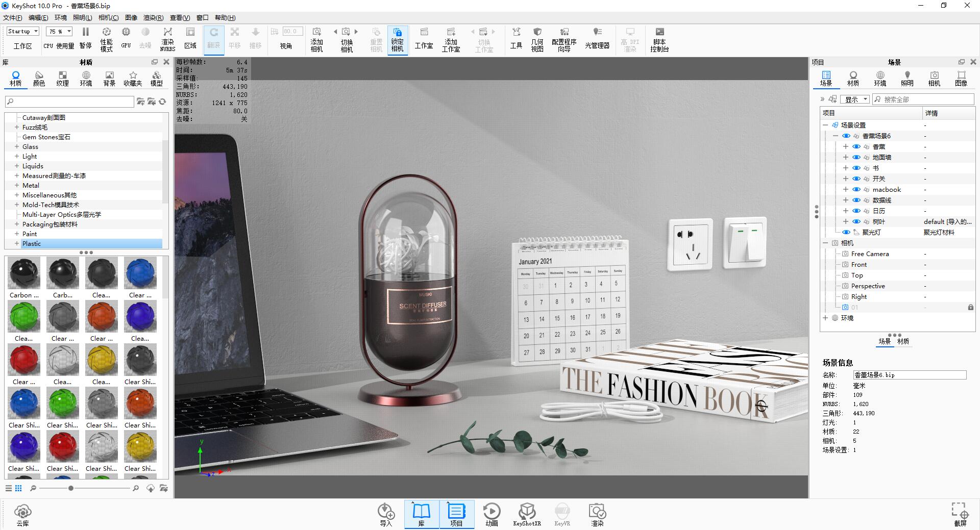Toggle visibility of the 聚光灯 spotlight
Screen dimensions: 980x530
(x=846, y=232)
